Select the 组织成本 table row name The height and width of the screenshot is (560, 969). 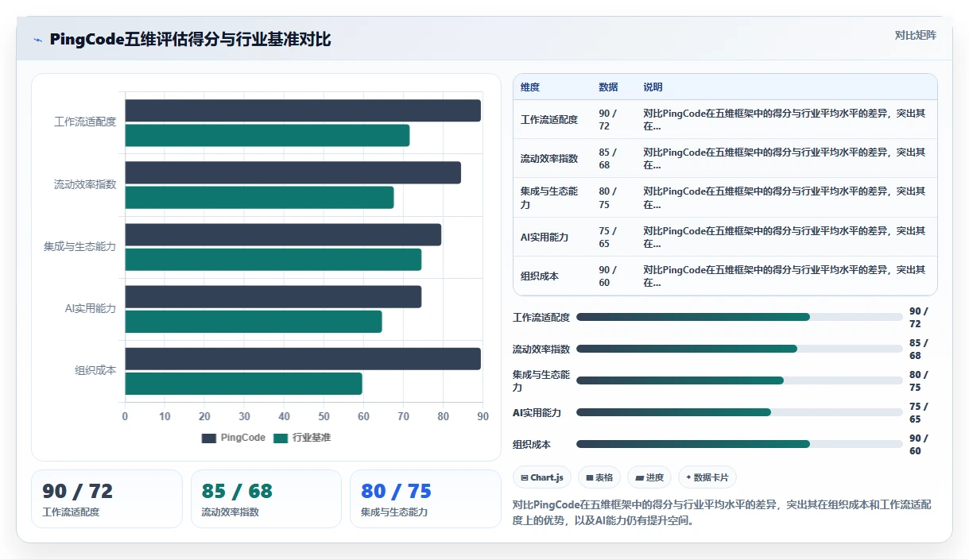[540, 276]
